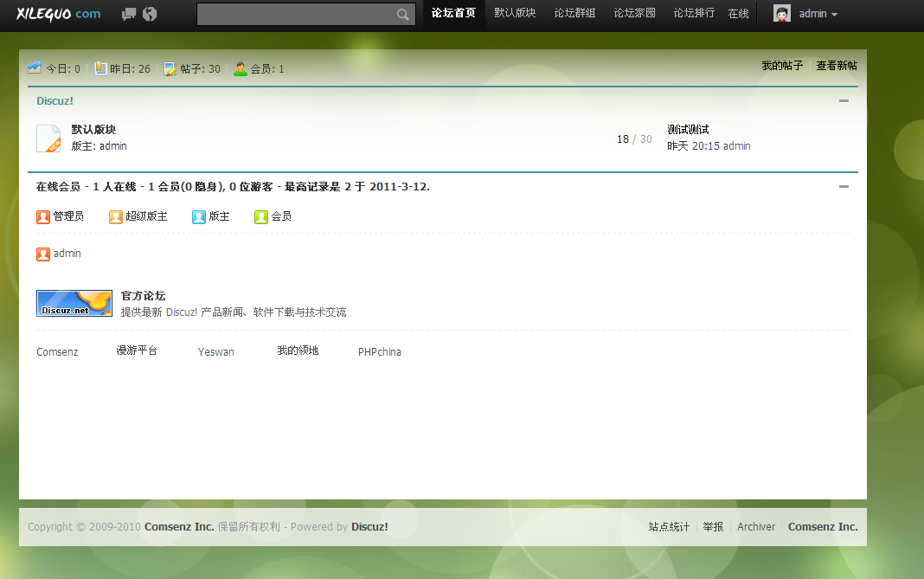Image resolution: width=924 pixels, height=579 pixels.
Task: Click the today stats chart icon
Action: pos(35,68)
